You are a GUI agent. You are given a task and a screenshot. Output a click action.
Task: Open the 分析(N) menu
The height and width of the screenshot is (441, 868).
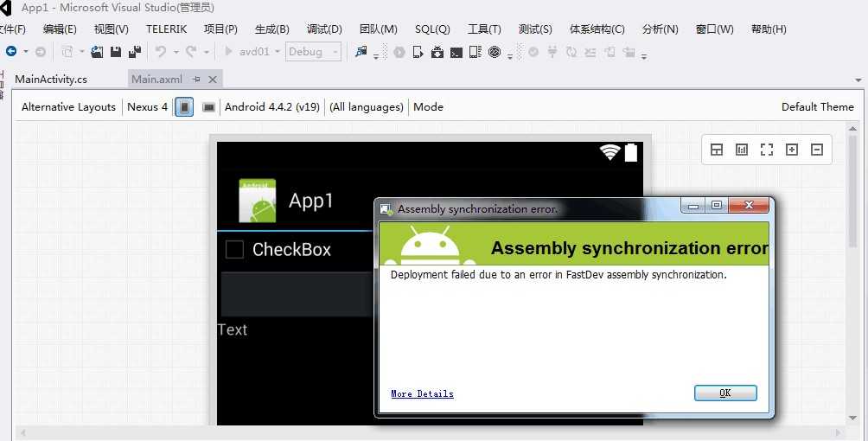coord(660,29)
